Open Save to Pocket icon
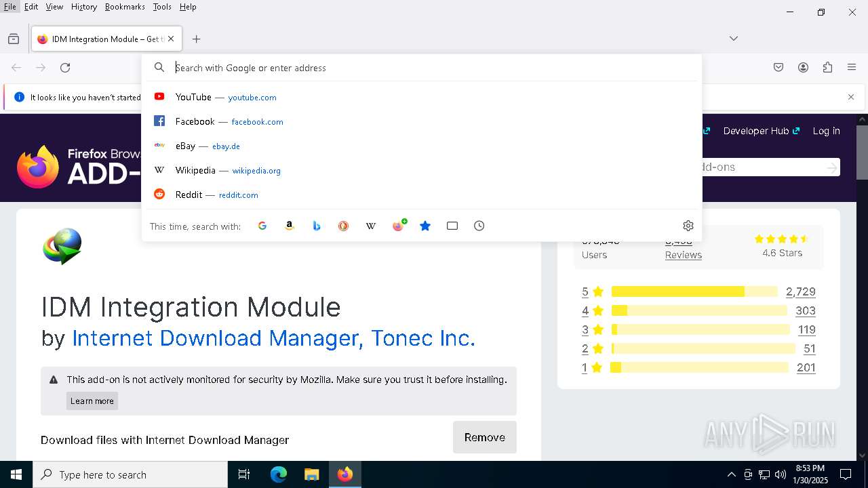Screen dimensions: 868x488 (778, 68)
